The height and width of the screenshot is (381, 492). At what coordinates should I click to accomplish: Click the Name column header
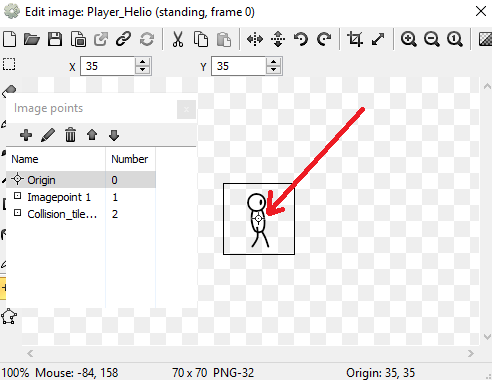[56, 159]
